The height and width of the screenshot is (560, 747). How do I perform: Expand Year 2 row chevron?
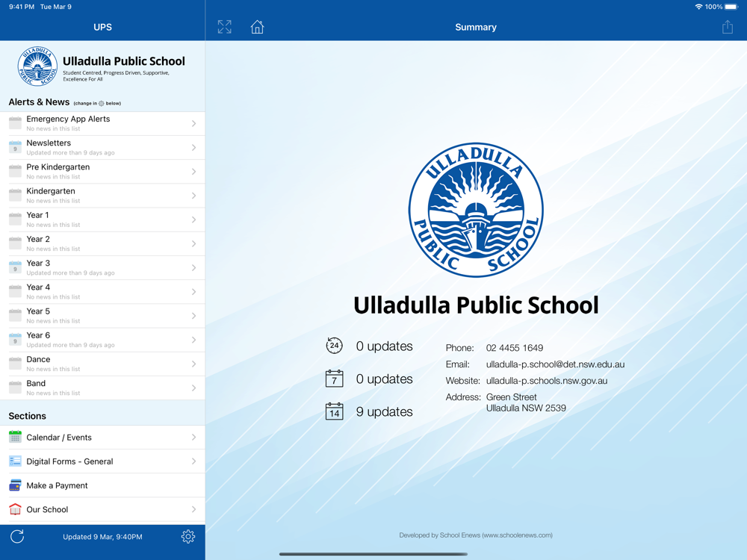(x=194, y=244)
